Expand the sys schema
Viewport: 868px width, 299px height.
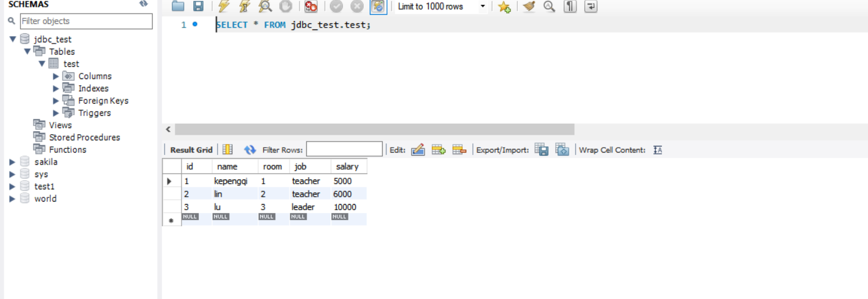tap(12, 174)
